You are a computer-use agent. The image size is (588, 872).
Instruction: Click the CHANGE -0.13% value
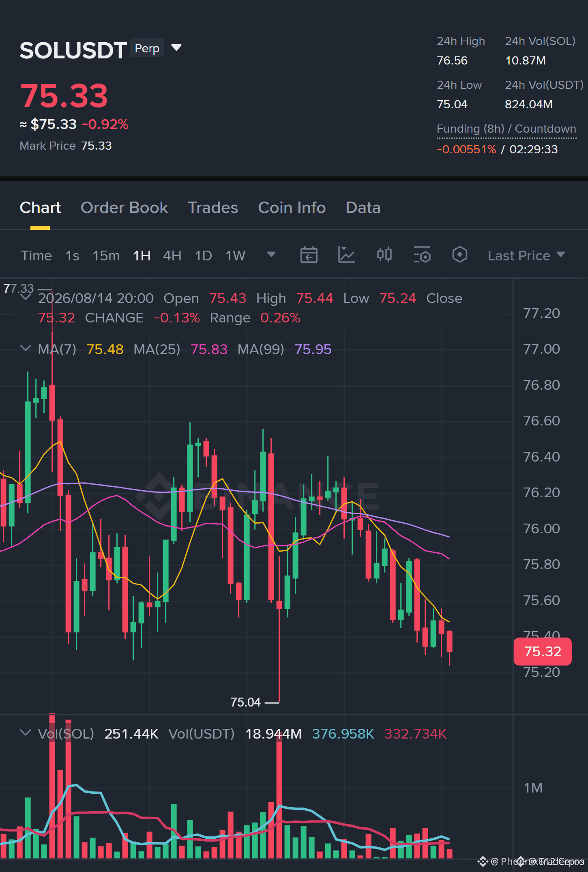(x=177, y=318)
